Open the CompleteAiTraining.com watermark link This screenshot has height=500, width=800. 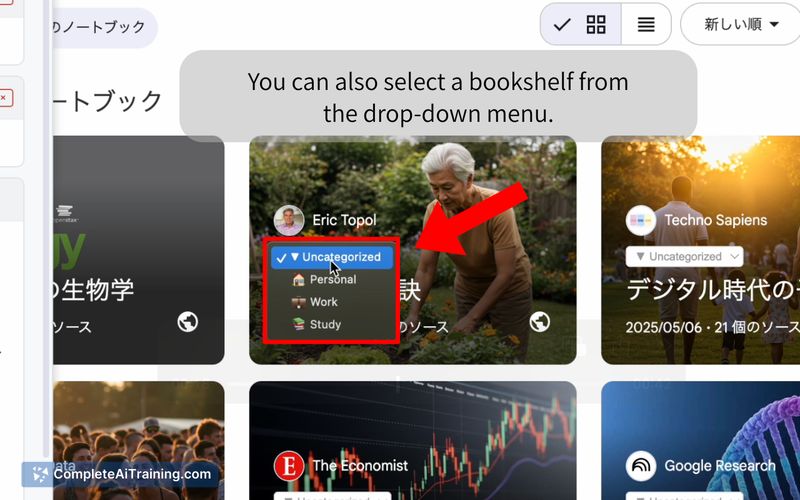tap(121, 474)
